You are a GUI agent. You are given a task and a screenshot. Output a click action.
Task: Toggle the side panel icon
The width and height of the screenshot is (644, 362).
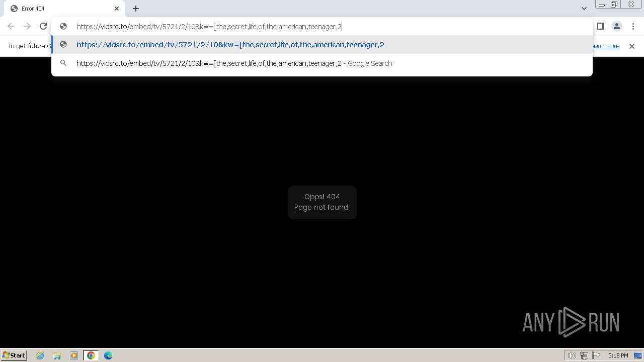coord(601,26)
